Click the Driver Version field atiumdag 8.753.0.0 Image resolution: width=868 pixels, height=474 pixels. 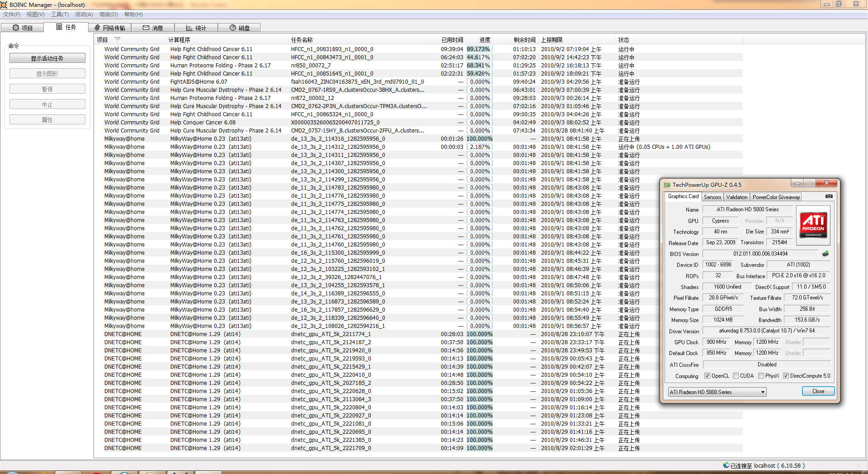(767, 331)
